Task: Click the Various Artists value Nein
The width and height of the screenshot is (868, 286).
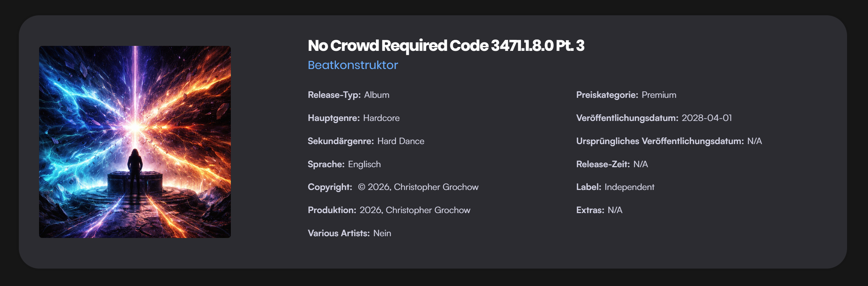Action: click(x=382, y=233)
